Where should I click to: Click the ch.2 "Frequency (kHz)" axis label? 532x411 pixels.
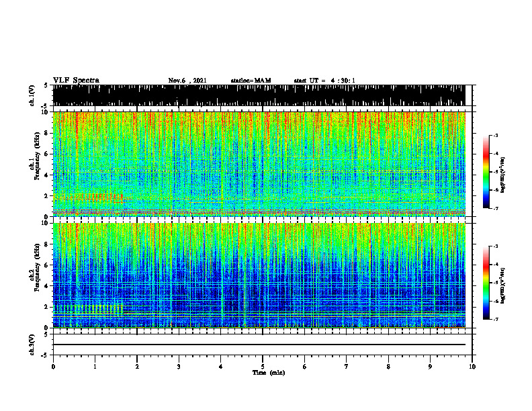37,268
